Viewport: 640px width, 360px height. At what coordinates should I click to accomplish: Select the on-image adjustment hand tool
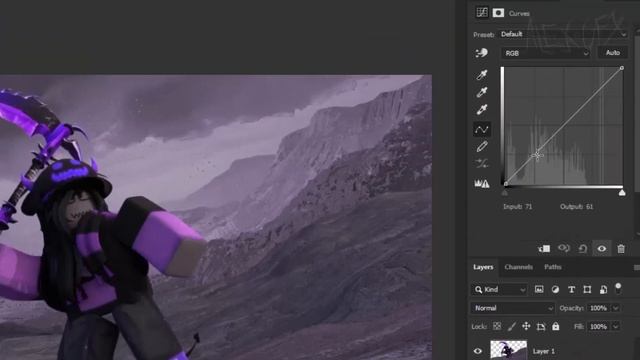tap(482, 53)
